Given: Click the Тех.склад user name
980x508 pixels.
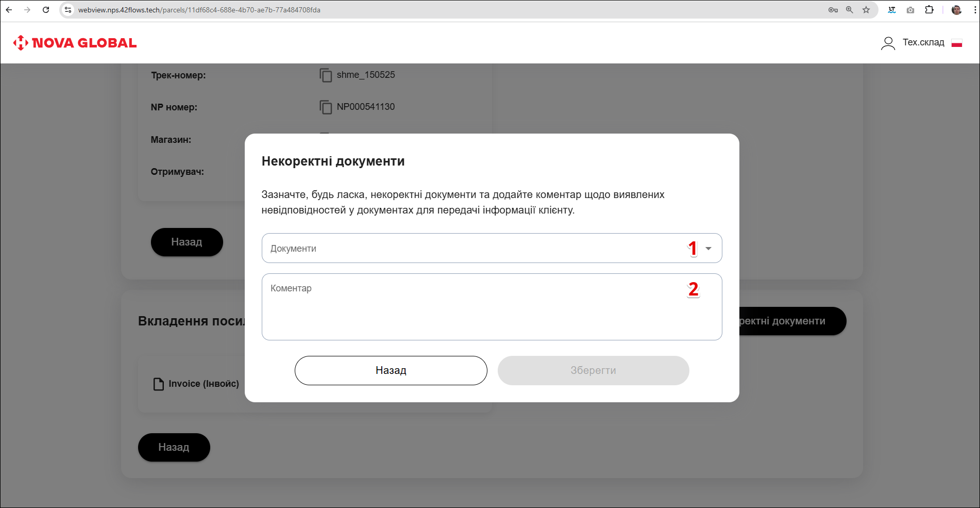Looking at the screenshot, I should 923,43.
